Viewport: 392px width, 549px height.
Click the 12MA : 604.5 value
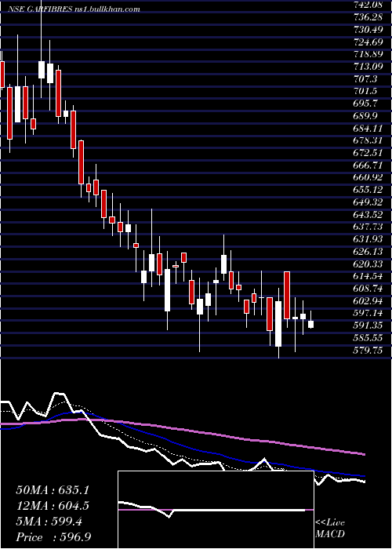tap(53, 506)
